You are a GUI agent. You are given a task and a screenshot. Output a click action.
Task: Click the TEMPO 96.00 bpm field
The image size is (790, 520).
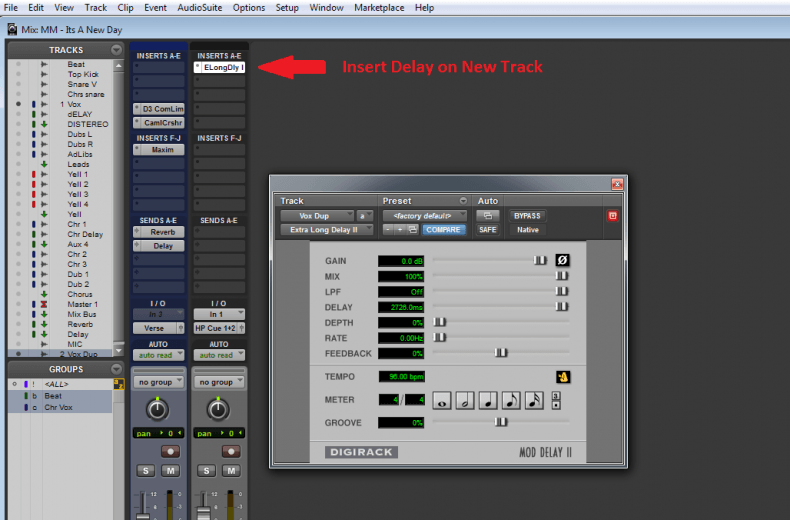click(x=401, y=377)
